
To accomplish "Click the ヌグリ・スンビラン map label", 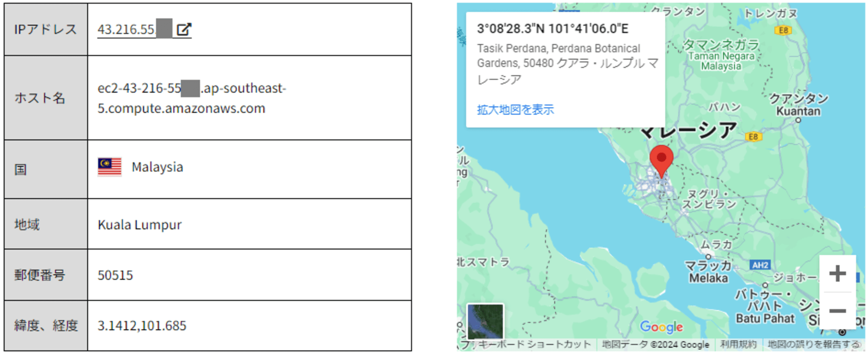I will point(710,199).
